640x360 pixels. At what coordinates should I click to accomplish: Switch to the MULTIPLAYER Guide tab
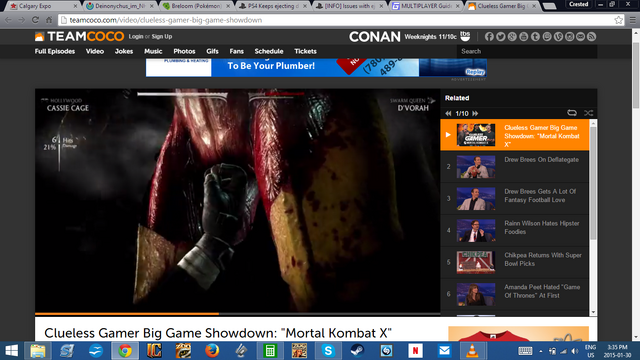tap(425, 6)
